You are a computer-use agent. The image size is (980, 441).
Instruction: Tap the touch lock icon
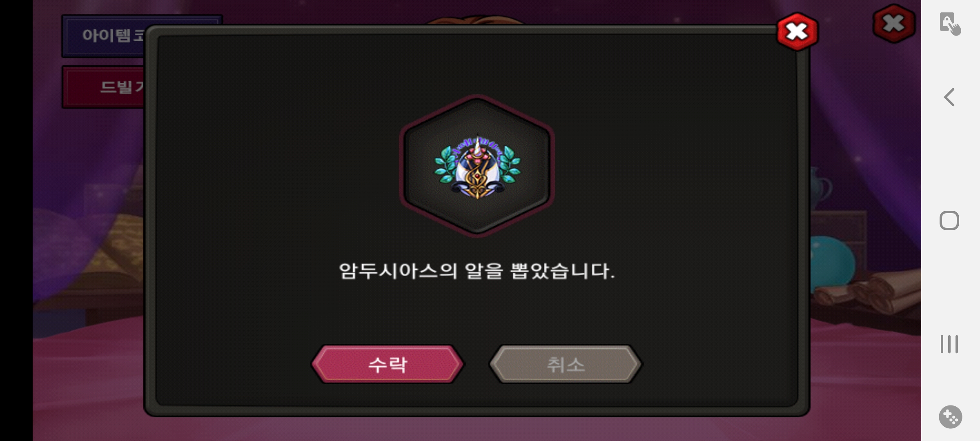[x=950, y=24]
